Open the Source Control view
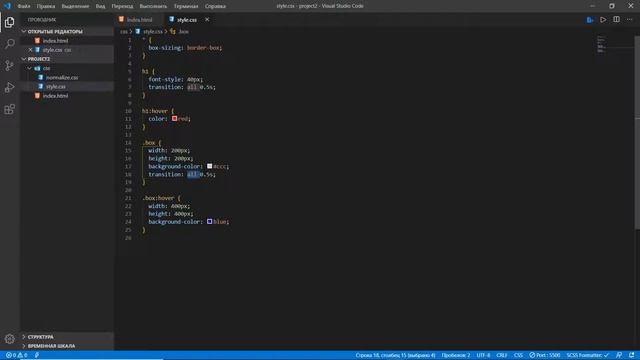 9,66
